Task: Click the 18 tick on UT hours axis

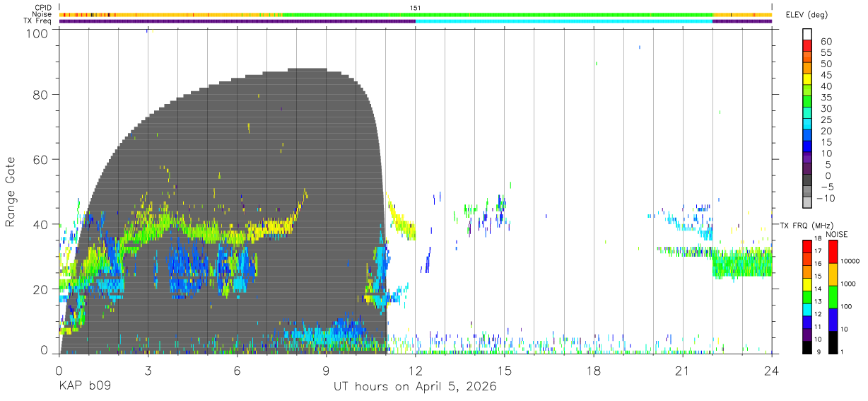Action: coord(594,370)
